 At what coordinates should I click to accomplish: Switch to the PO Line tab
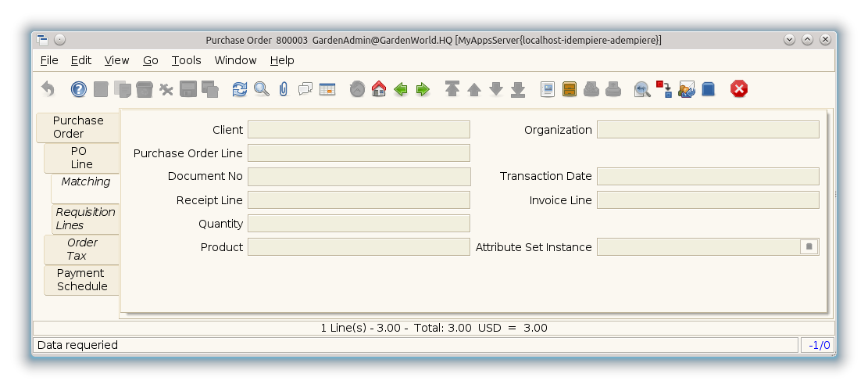point(81,158)
